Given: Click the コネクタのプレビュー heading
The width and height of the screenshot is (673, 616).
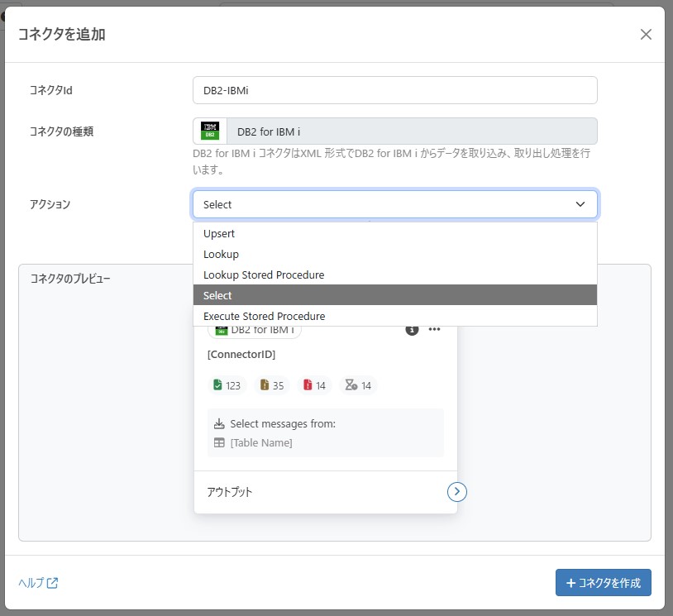Looking at the screenshot, I should (70, 279).
